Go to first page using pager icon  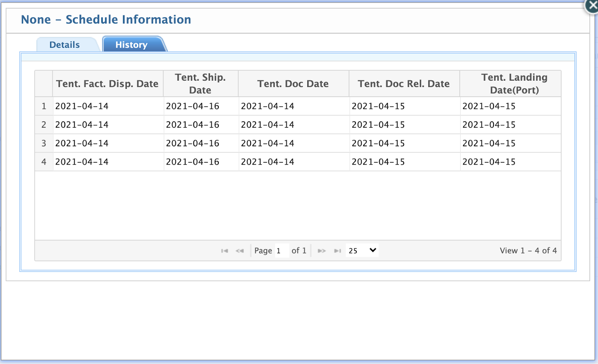coord(224,251)
